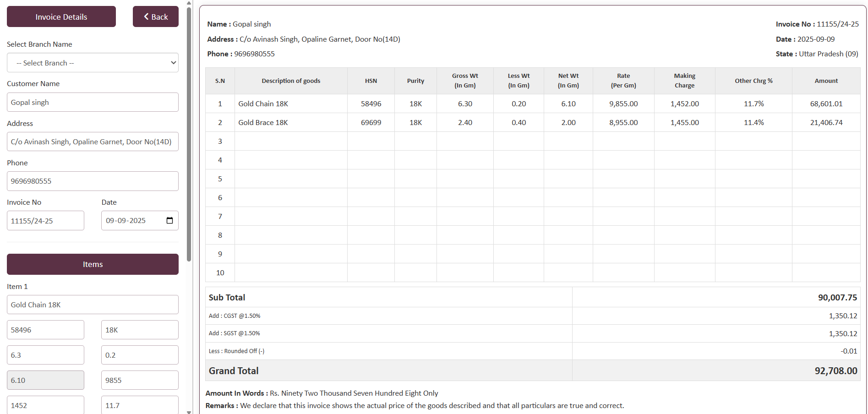Click the less weight field showing 0.2
This screenshot has width=868, height=414.
click(140, 355)
